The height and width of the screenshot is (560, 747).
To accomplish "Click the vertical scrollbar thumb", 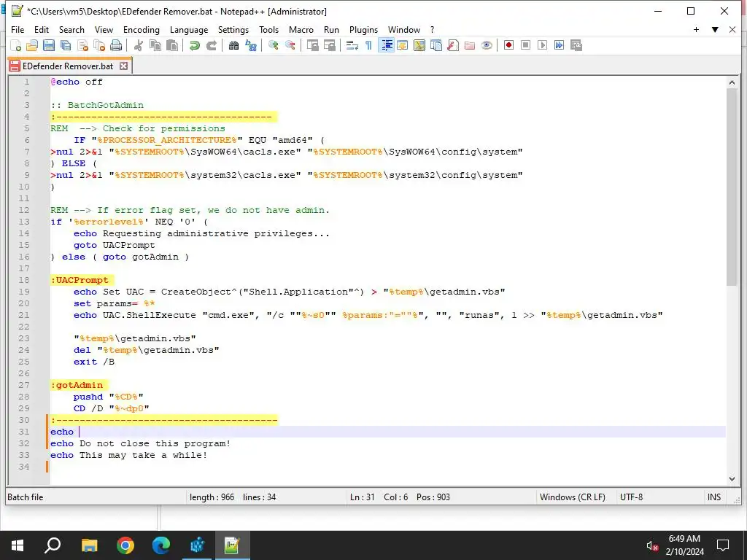I will [x=732, y=187].
